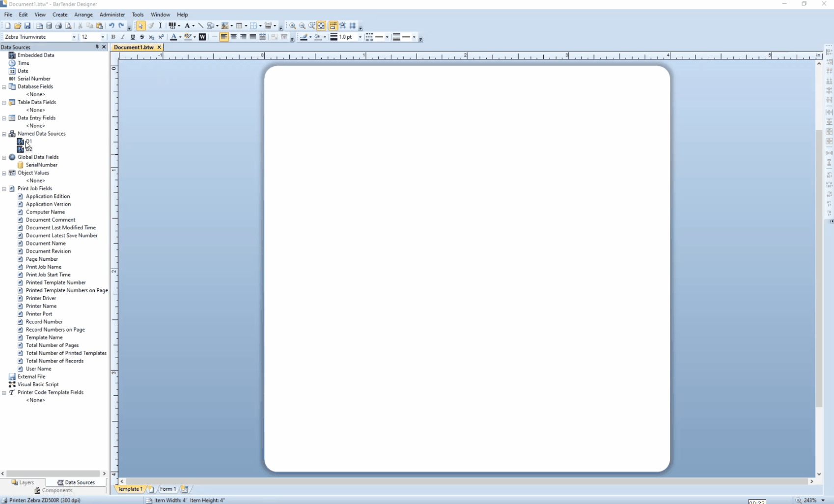
Task: Toggle the grid display icon
Action: (x=353, y=26)
